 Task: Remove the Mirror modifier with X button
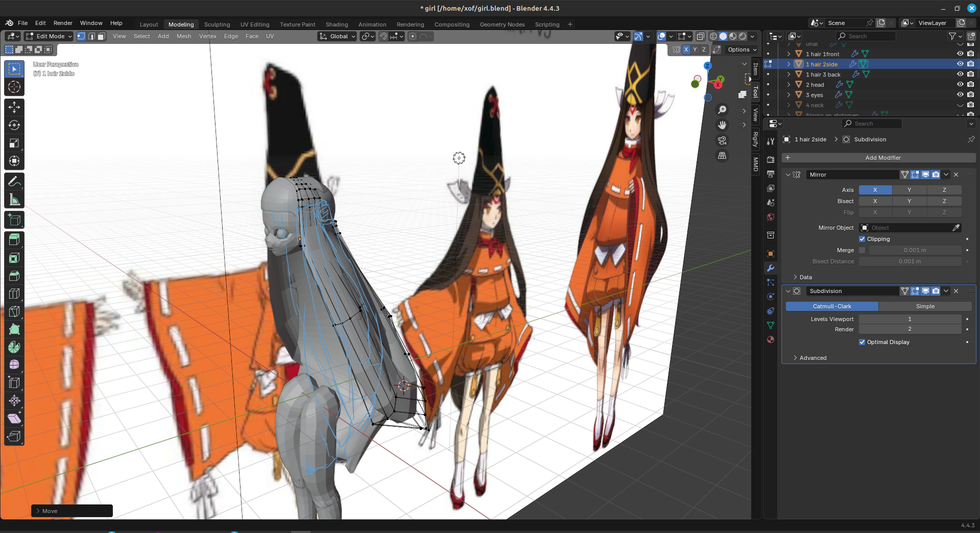point(956,175)
